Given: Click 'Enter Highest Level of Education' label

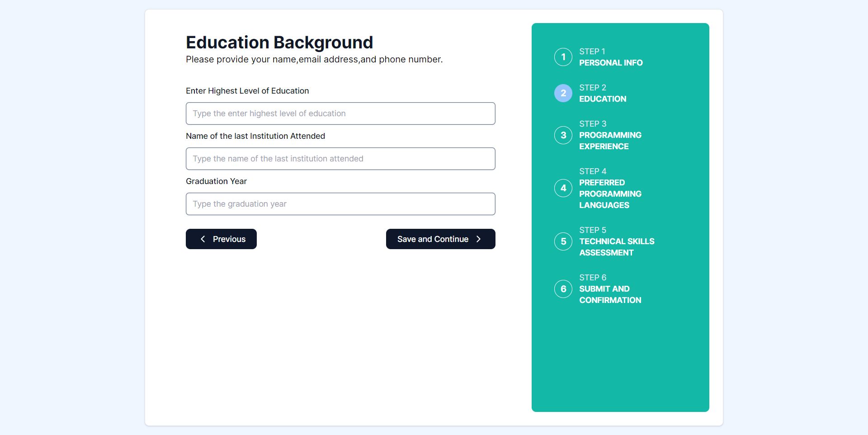Looking at the screenshot, I should pyautogui.click(x=247, y=91).
